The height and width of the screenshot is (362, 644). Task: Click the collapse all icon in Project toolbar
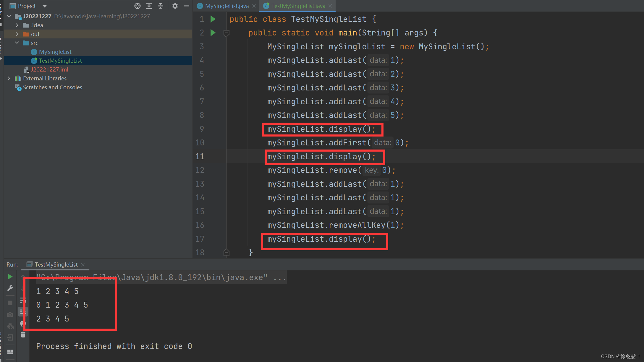click(x=161, y=6)
